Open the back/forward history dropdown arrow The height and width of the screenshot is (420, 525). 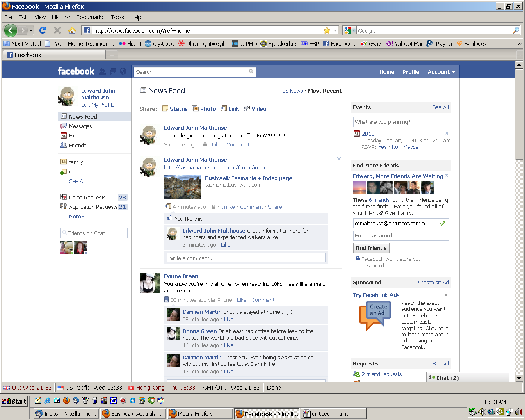point(31,31)
